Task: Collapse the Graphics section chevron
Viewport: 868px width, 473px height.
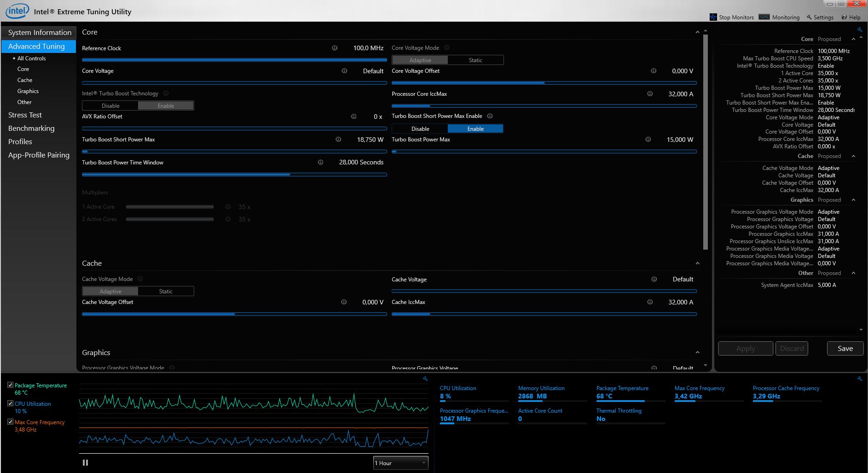Action: coord(697,353)
